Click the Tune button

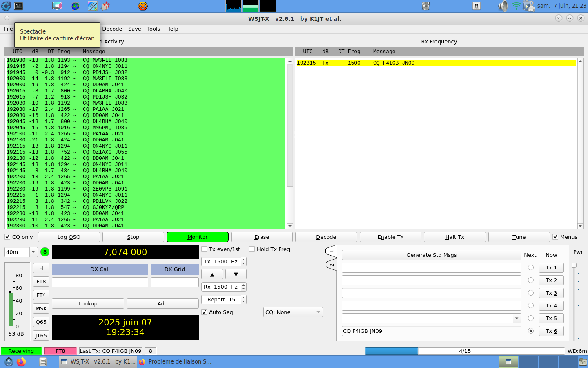coord(519,237)
